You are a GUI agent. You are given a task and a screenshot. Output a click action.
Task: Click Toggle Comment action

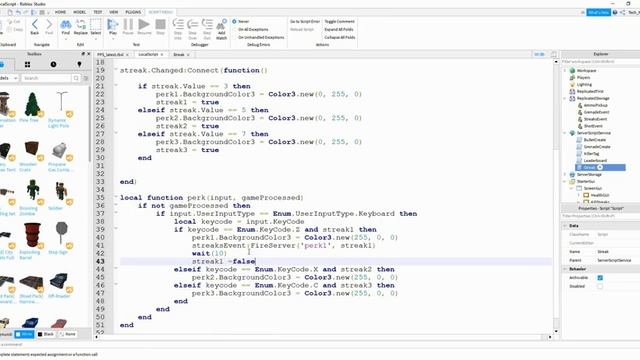(340, 21)
